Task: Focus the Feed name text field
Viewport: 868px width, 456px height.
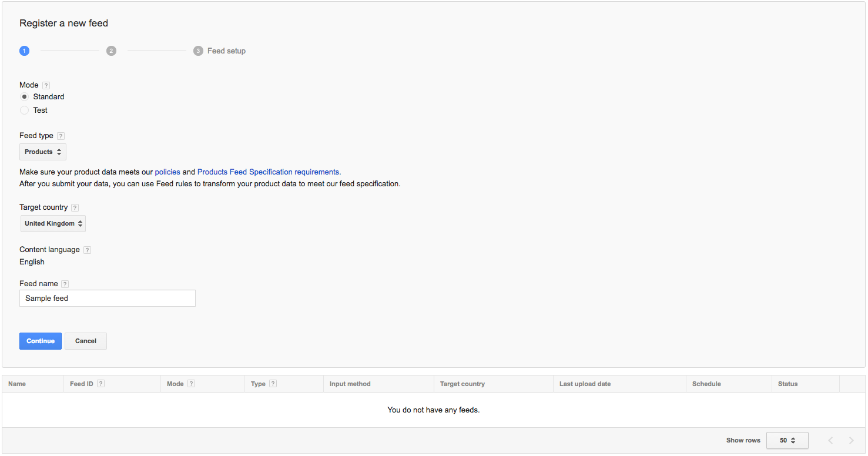Action: pos(108,299)
